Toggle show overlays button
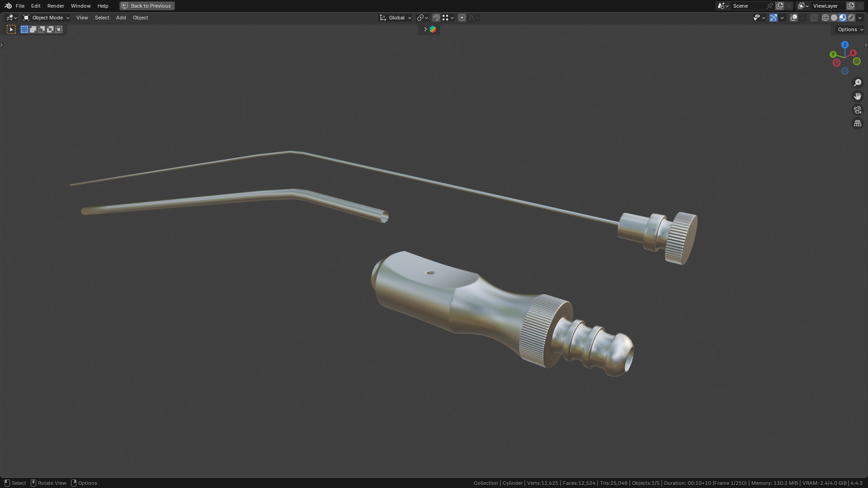 point(794,18)
